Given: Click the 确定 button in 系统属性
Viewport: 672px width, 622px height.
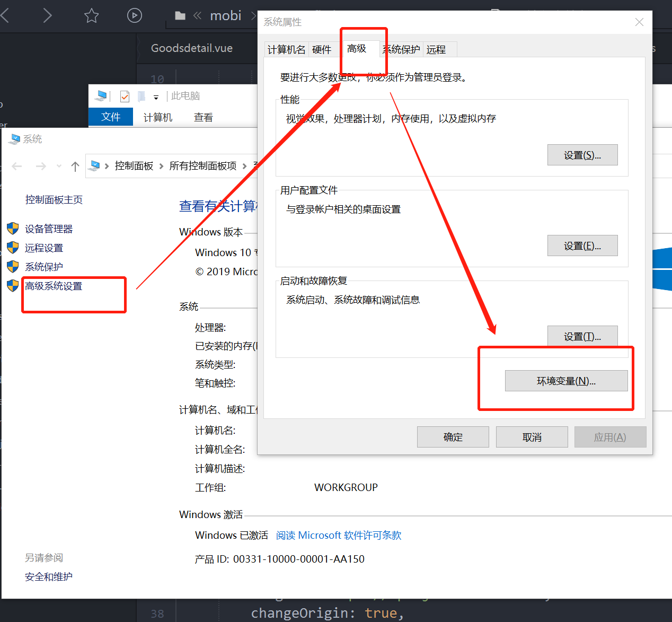Looking at the screenshot, I should click(x=453, y=436).
